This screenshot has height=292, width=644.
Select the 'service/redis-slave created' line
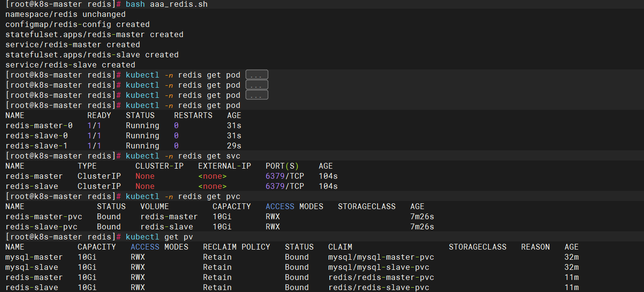[70, 65]
